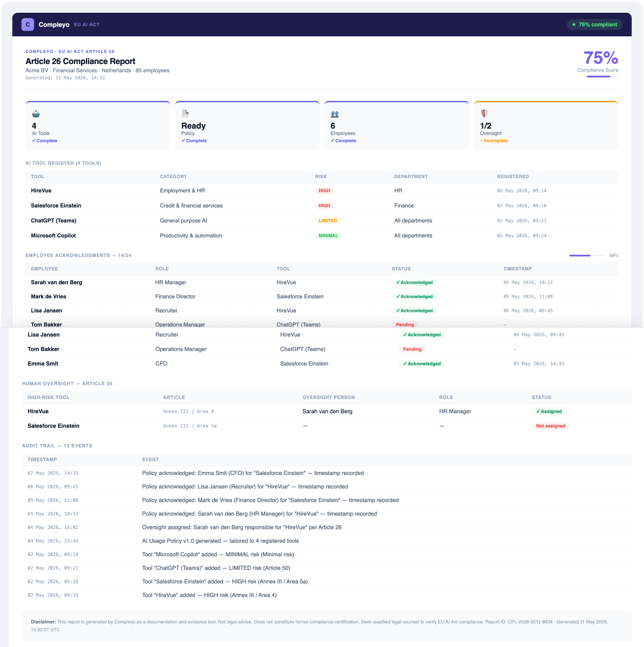
Task: Click the MINIMAL risk badge for Copilot
Action: tap(328, 236)
